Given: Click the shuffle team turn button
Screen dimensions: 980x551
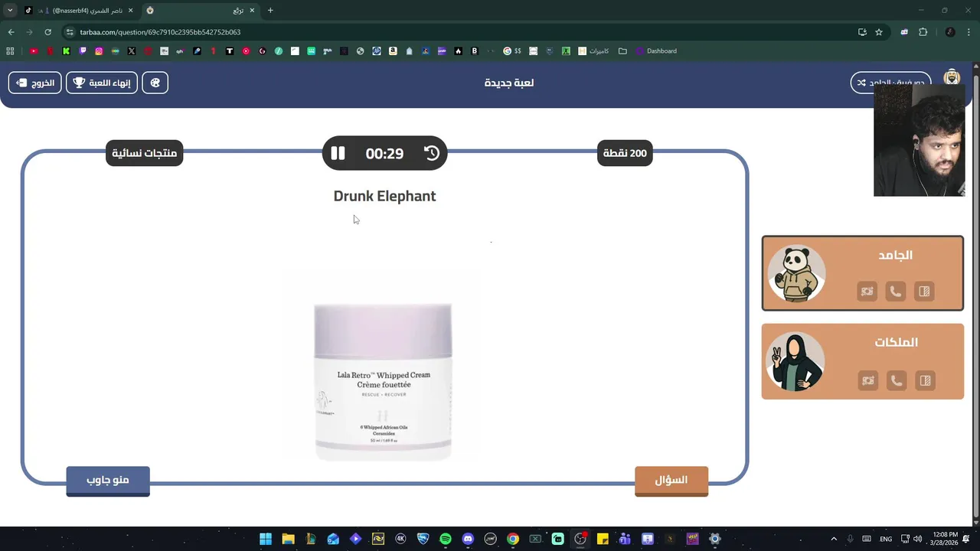Looking at the screenshot, I should (x=862, y=83).
